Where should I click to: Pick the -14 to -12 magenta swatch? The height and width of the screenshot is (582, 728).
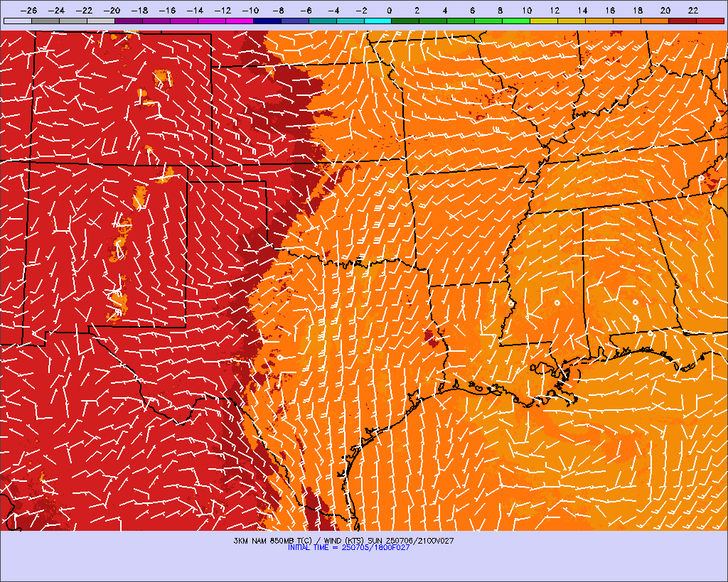(x=212, y=21)
